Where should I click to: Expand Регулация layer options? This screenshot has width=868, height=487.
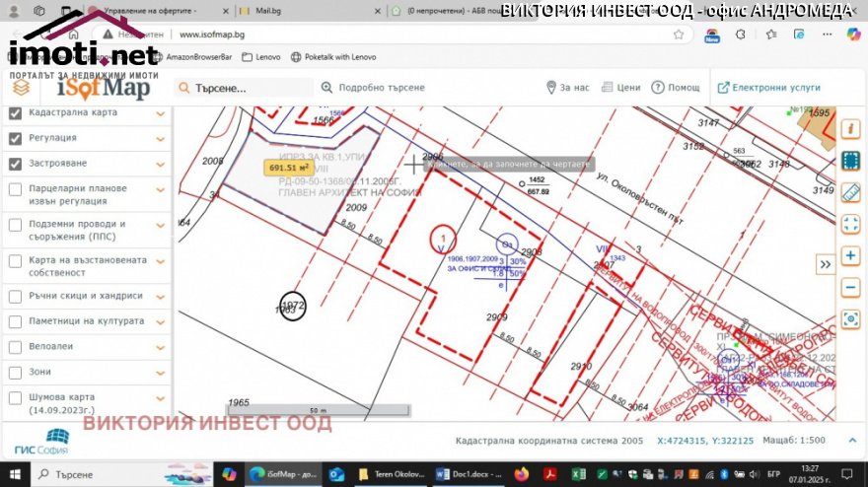click(161, 139)
